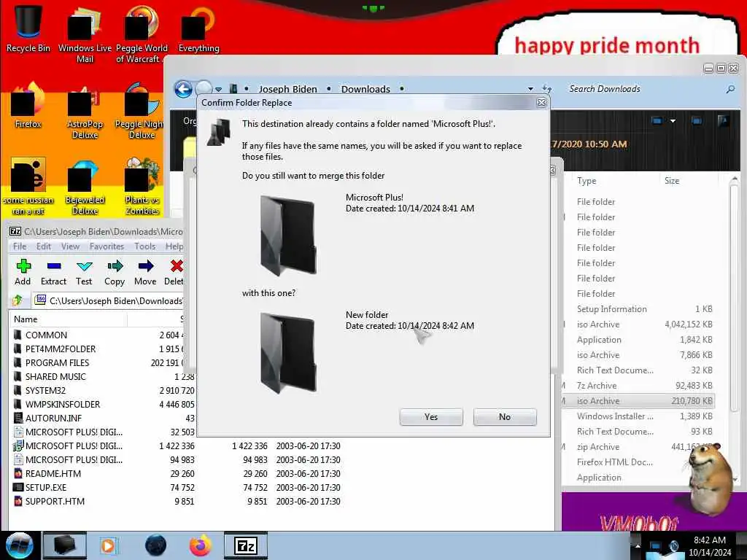Click the 7-Zip address path field
The height and width of the screenshot is (560, 747).
[x=109, y=300]
